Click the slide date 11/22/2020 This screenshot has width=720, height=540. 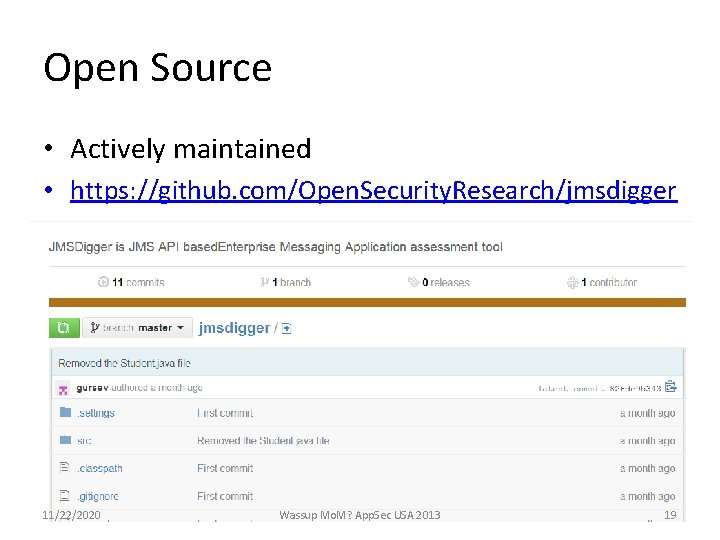coord(71,515)
